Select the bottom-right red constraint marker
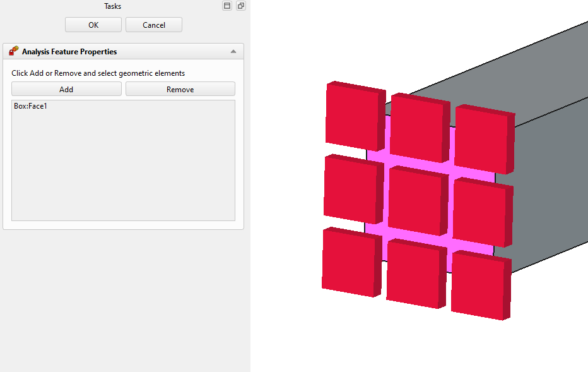588x372 pixels. [x=478, y=286]
